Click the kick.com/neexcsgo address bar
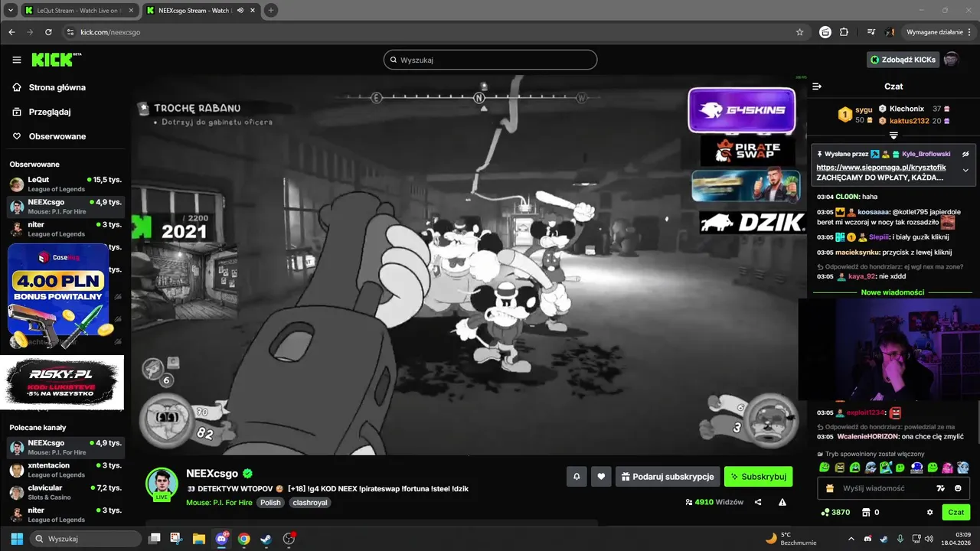The image size is (980, 551). coord(429,32)
